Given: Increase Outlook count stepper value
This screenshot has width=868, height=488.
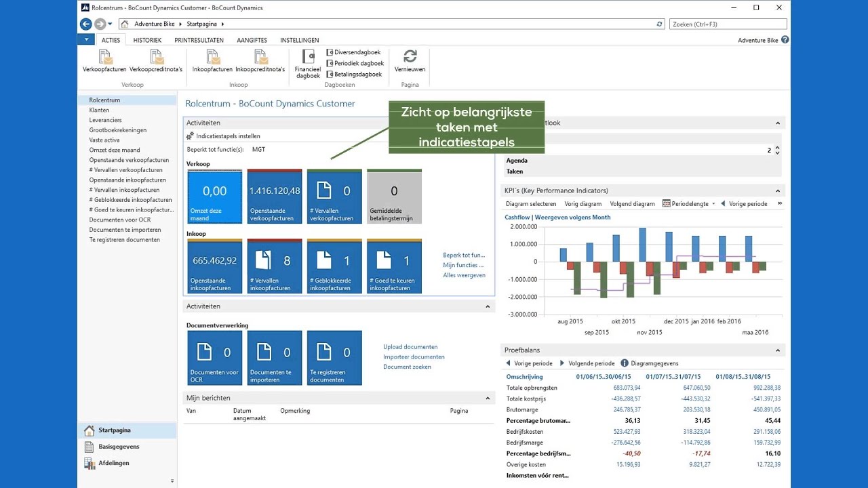Looking at the screenshot, I should tap(777, 148).
